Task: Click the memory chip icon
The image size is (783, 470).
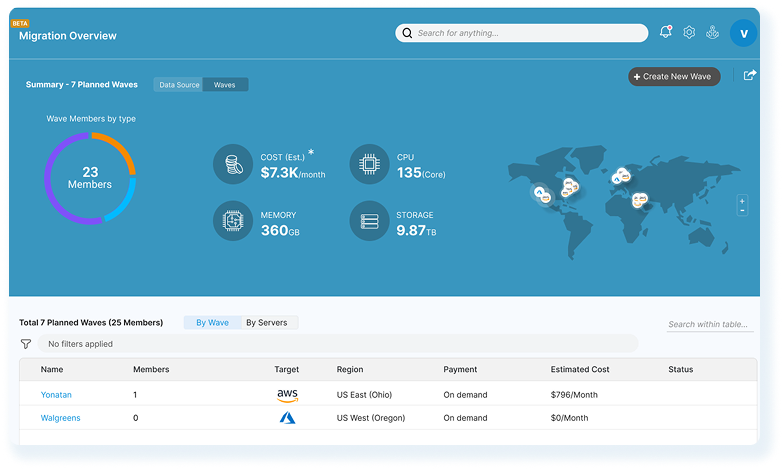Action: point(233,221)
